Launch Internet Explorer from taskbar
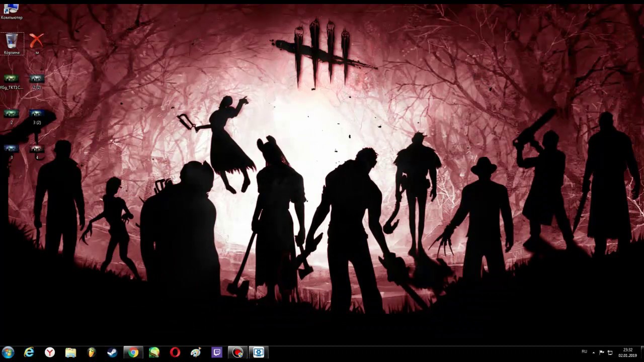This screenshot has height=362, width=644. tap(29, 352)
